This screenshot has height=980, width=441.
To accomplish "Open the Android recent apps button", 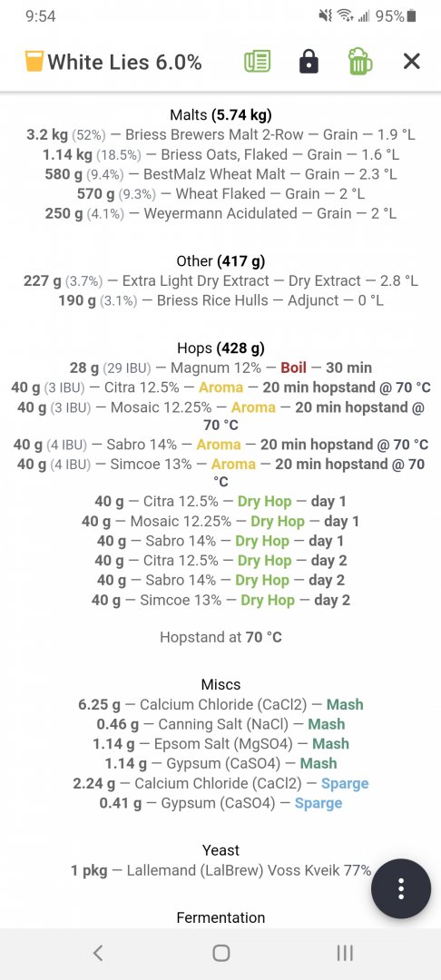I will 344,953.
